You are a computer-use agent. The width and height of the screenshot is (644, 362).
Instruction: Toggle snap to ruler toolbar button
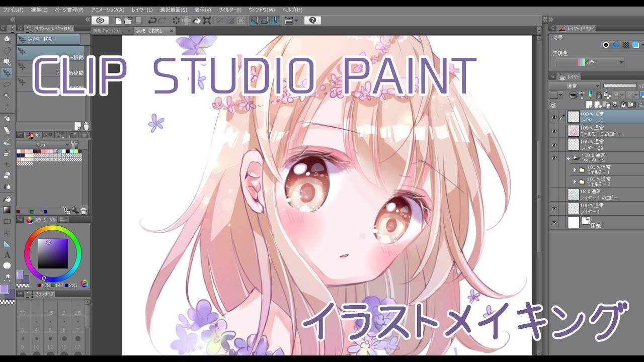[254, 21]
